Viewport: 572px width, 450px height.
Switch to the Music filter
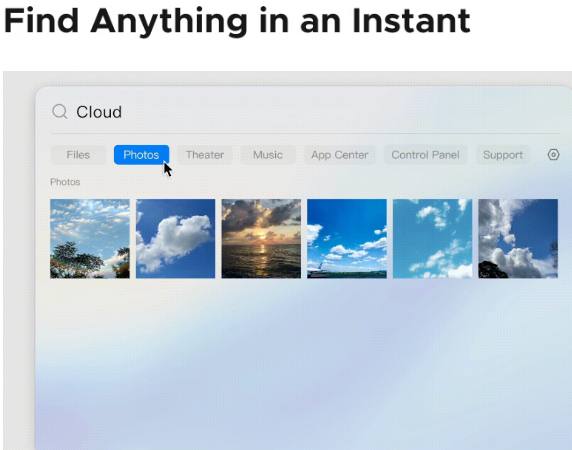(268, 155)
